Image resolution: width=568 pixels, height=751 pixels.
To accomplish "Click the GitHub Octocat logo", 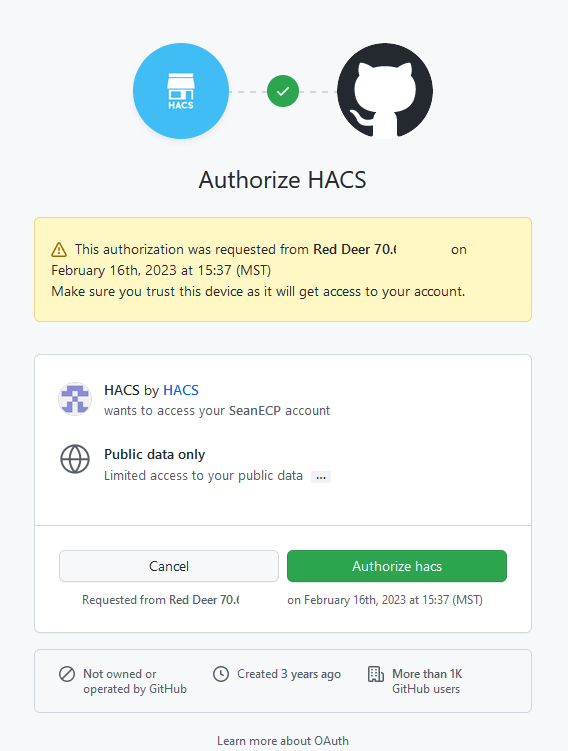I will coord(385,91).
